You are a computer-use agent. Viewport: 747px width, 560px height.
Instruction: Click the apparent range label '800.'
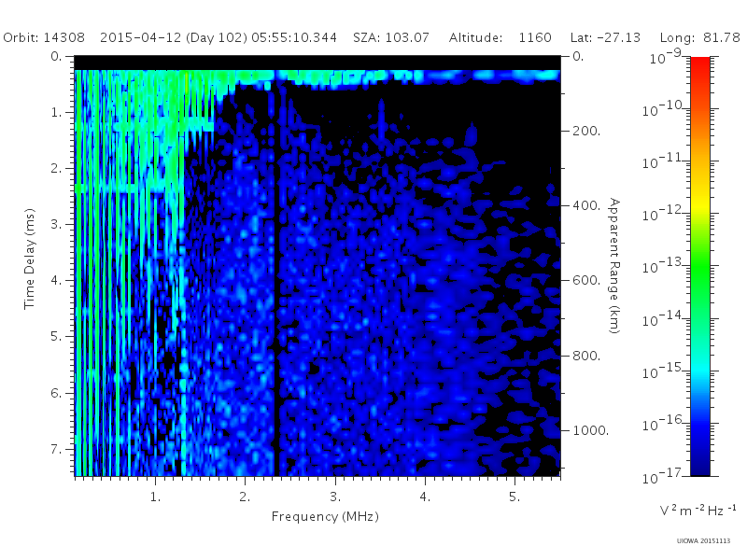[x=586, y=356]
